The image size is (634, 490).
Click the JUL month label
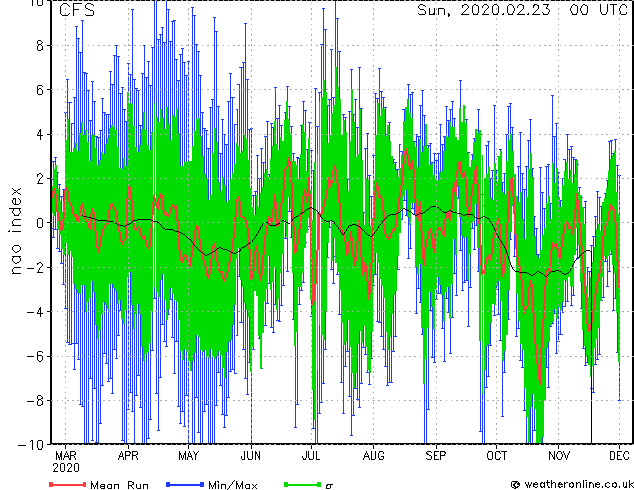tap(311, 456)
